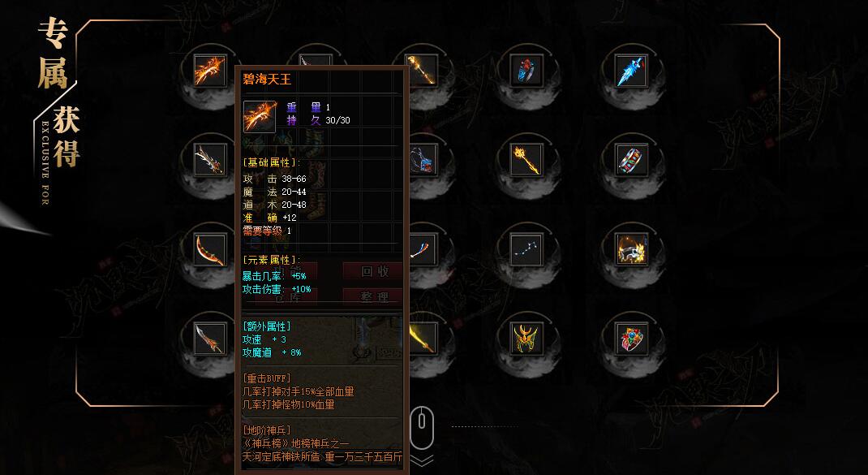Image resolution: width=868 pixels, height=475 pixels.
Task: Pick the silver and red saber item
Action: (210, 339)
